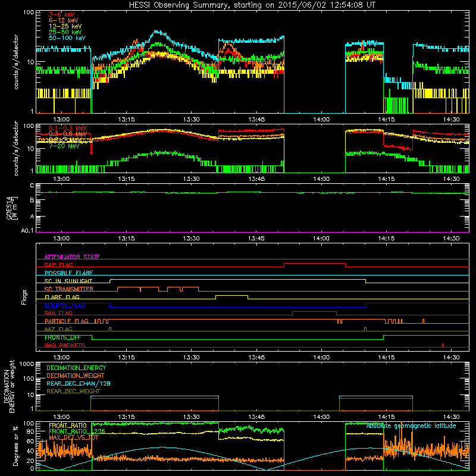The width and height of the screenshot is (476, 476).
Task: Click the 7-20 MeV legend label
Action: coord(64,146)
